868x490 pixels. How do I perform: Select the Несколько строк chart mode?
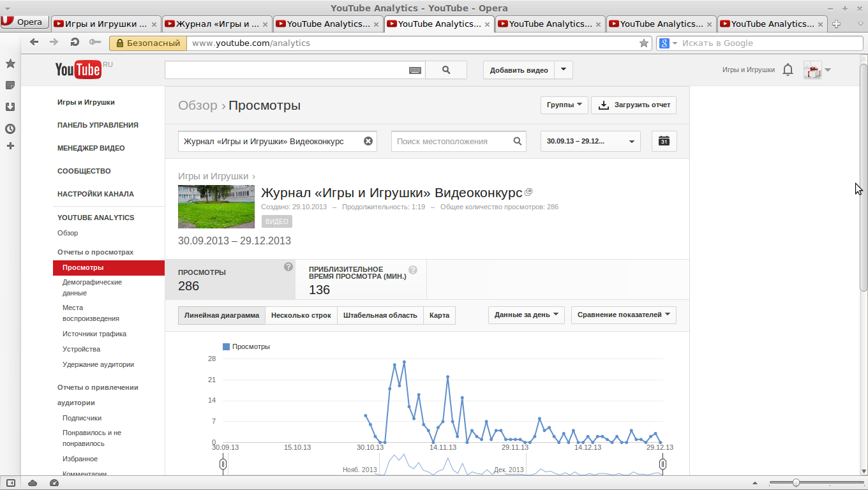coord(301,315)
